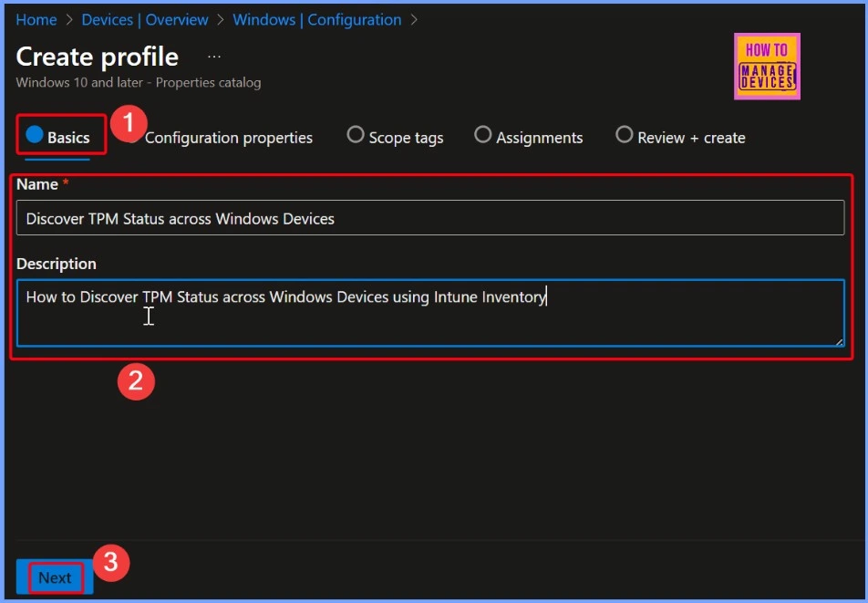The height and width of the screenshot is (603, 868).
Task: Click inside the Description text area
Action: (x=430, y=314)
